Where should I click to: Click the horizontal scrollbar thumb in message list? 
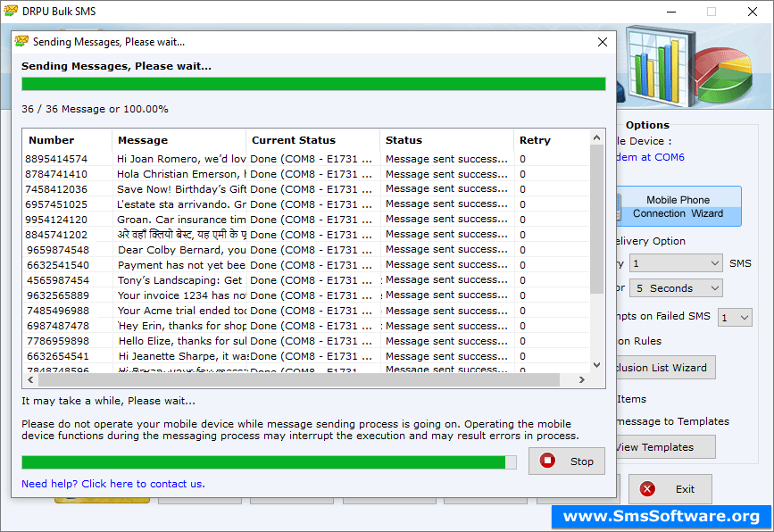point(299,379)
